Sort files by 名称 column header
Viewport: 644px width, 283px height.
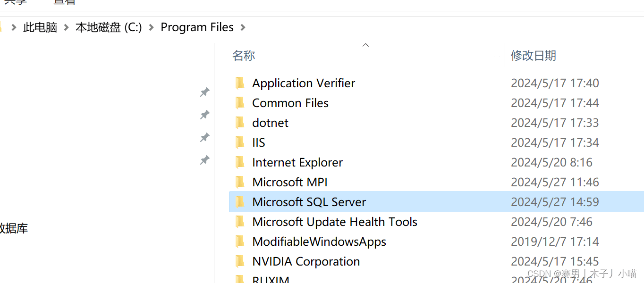tap(244, 56)
